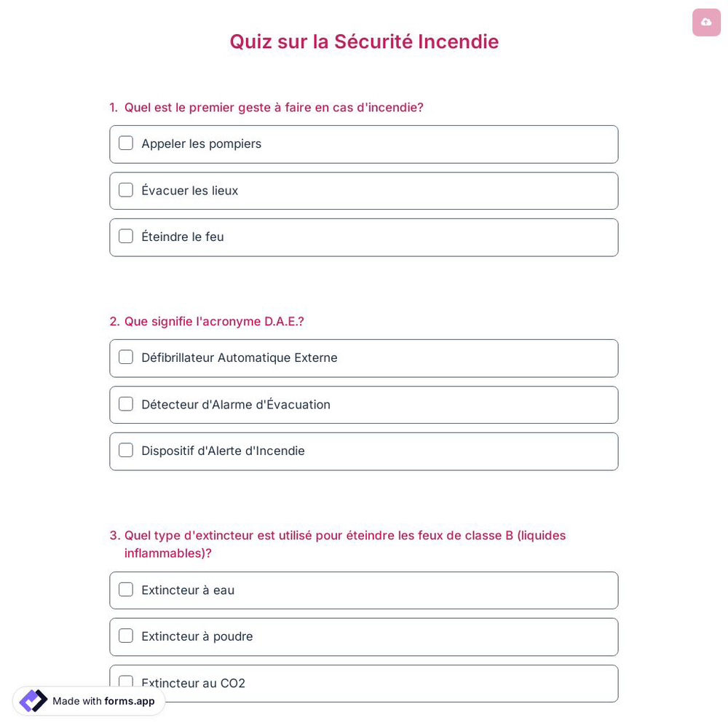728x728 pixels.
Task: Select 'Évacuer les lieux' as your answer
Action: (x=125, y=190)
